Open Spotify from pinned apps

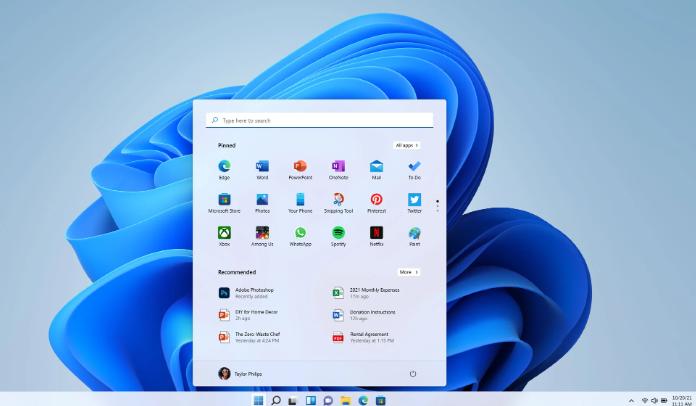(338, 236)
